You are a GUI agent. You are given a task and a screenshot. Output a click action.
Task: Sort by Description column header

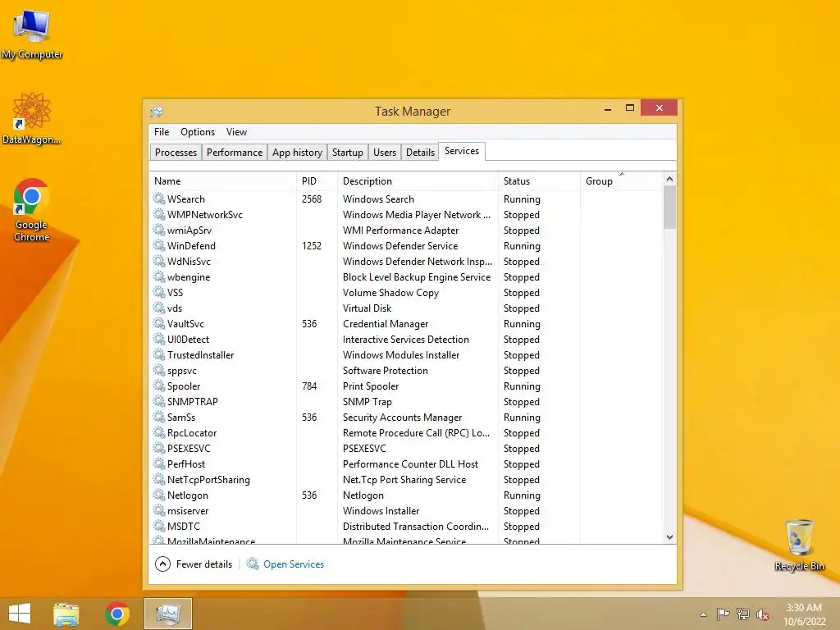[418, 181]
